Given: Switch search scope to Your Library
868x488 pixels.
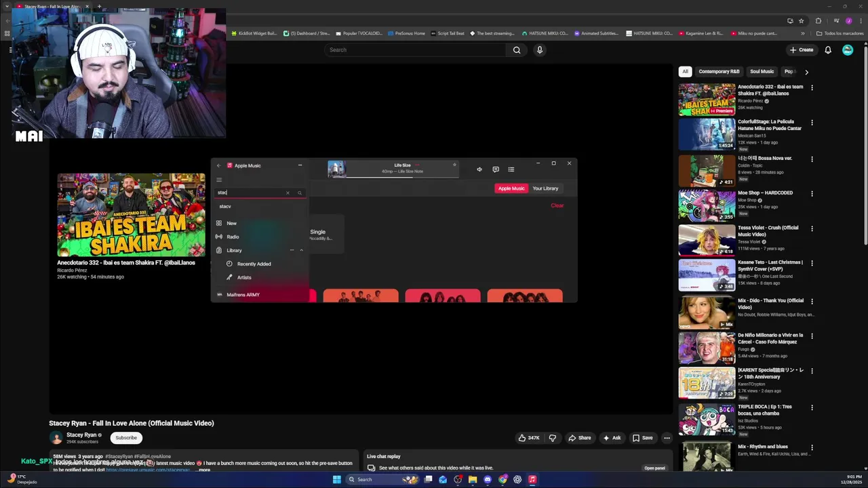Looking at the screenshot, I should point(545,188).
